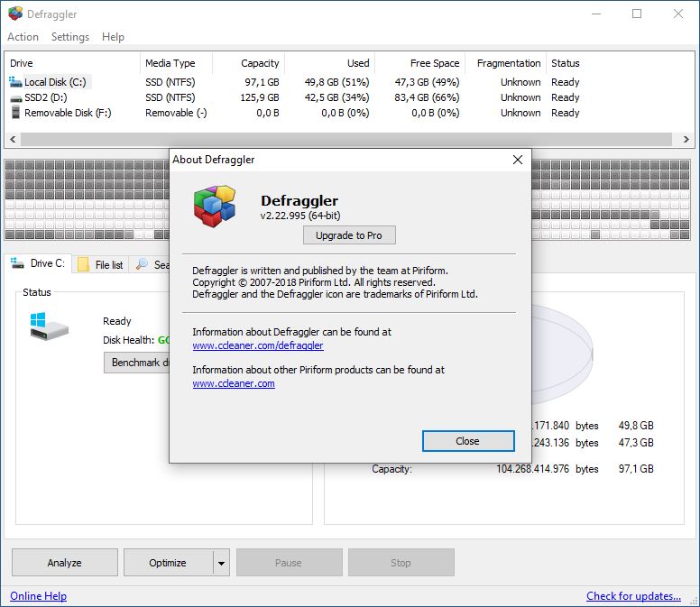The image size is (700, 607).
Task: Click the 104.268.414.976 capacity bytes value
Action: point(533,469)
